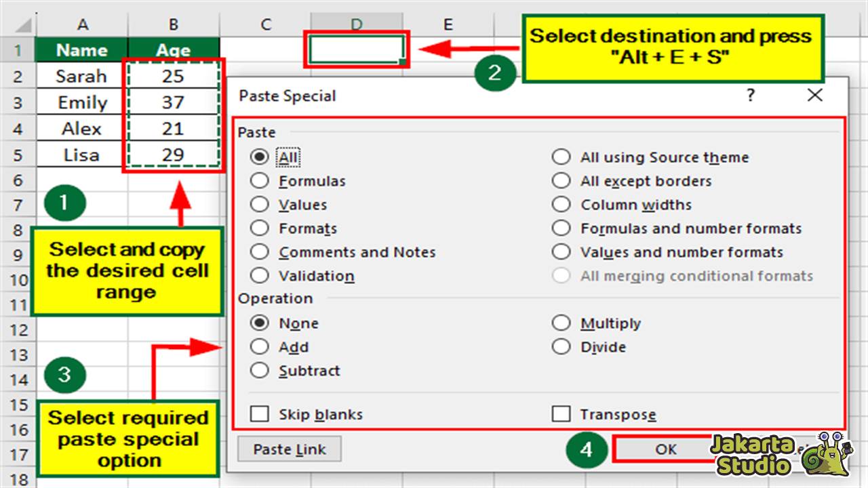Choose the "Column widths" option
868x488 pixels.
pyautogui.click(x=561, y=204)
